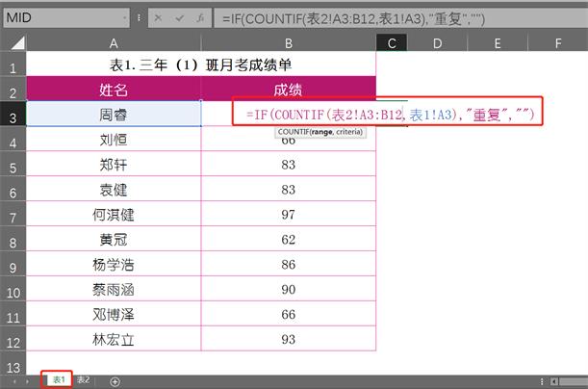Select column A header
The width and height of the screenshot is (588, 389).
pos(114,43)
